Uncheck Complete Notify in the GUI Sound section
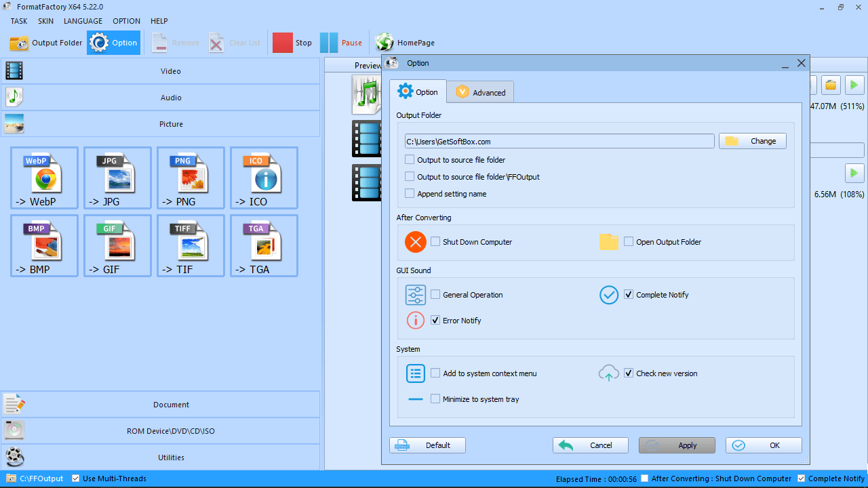Screen dimensions: 868x488 (629, 295)
